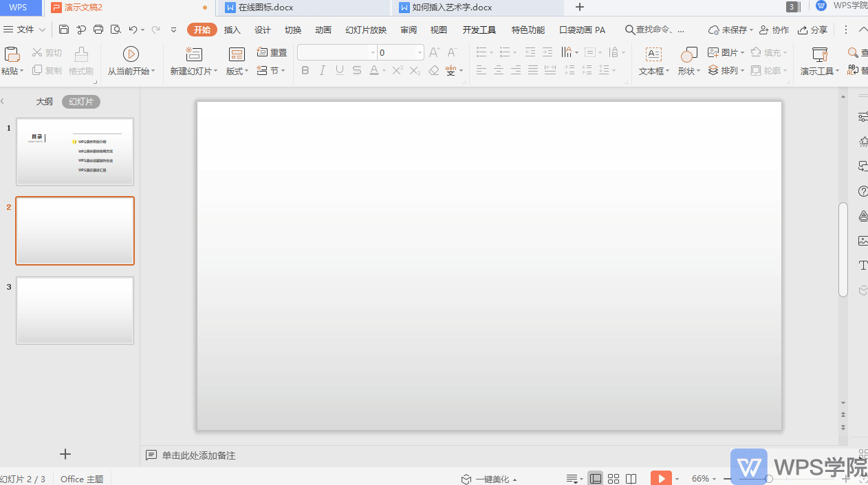
Task: Switch to the 插入 ribbon tab
Action: [232, 30]
